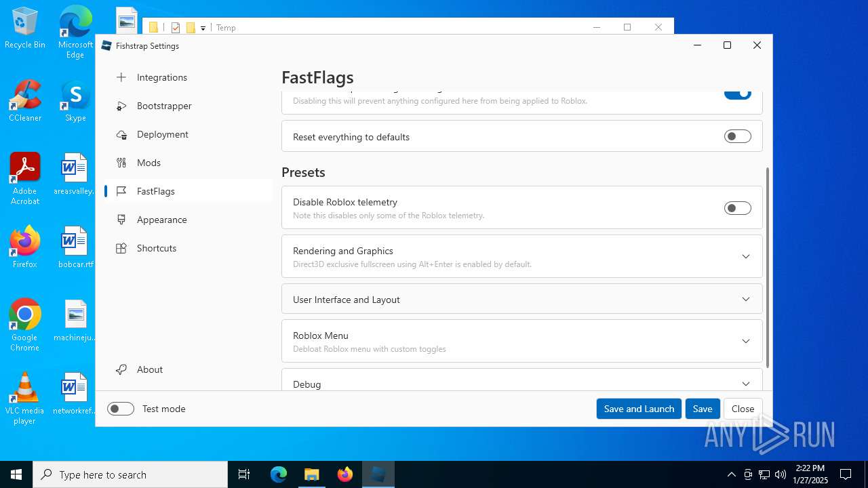Toggle Test mode switch
Screen dimensions: 868x488
(121, 409)
